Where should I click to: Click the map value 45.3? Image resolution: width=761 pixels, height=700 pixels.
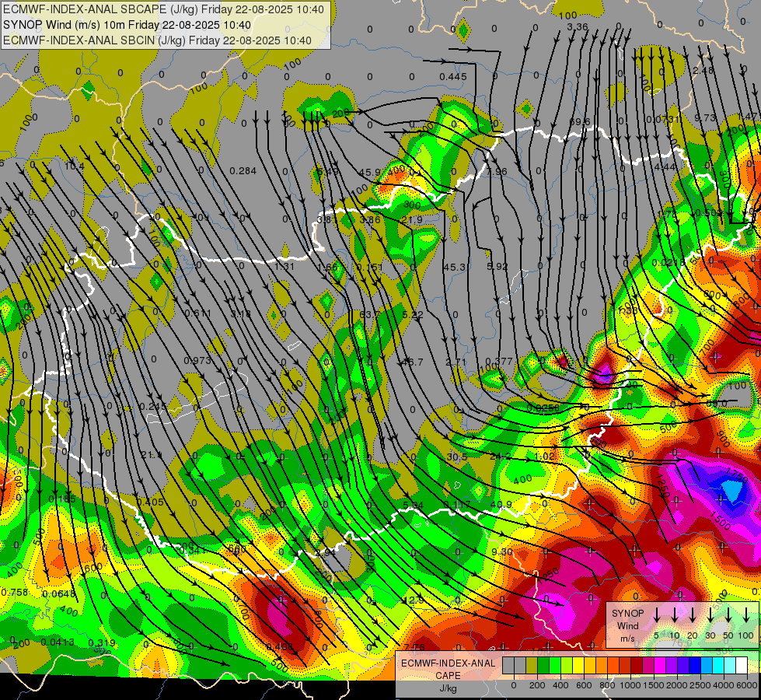click(x=454, y=268)
